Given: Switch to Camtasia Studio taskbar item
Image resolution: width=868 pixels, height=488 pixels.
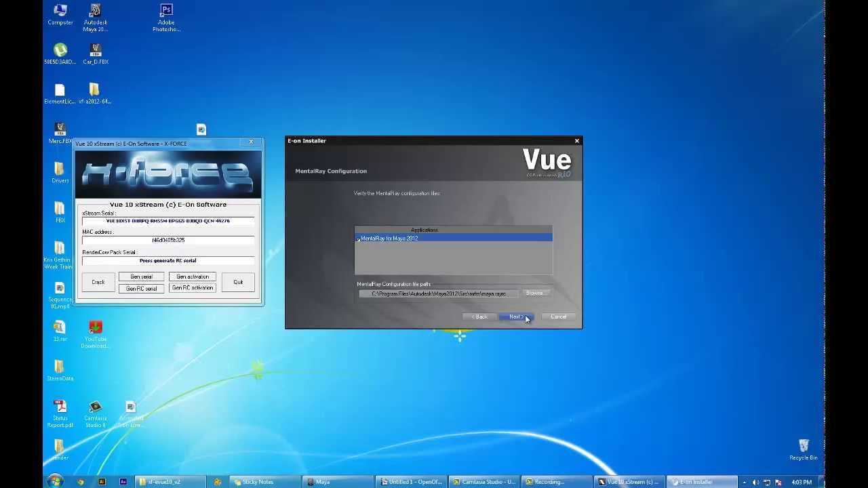Looking at the screenshot, I should pos(485,482).
